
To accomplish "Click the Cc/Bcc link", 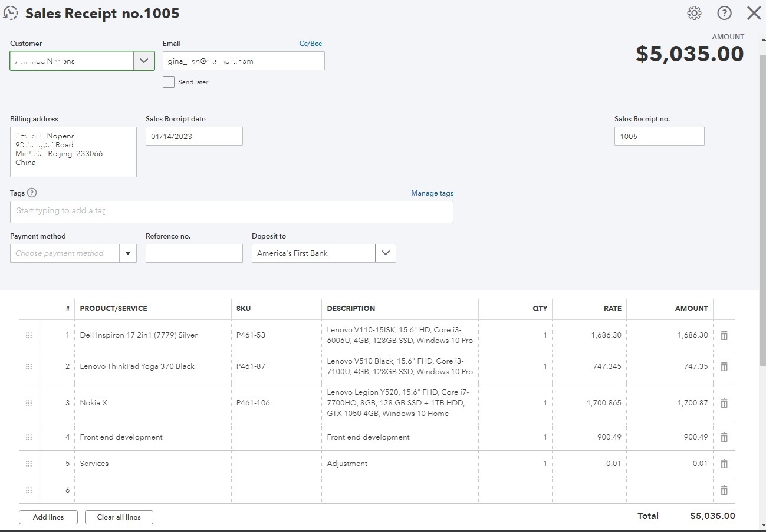I will coord(310,44).
